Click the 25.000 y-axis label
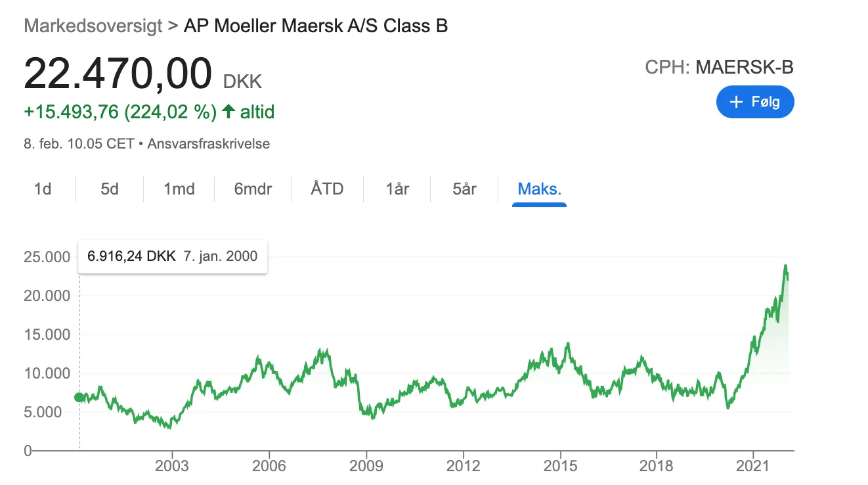The image size is (868, 485). (46, 257)
